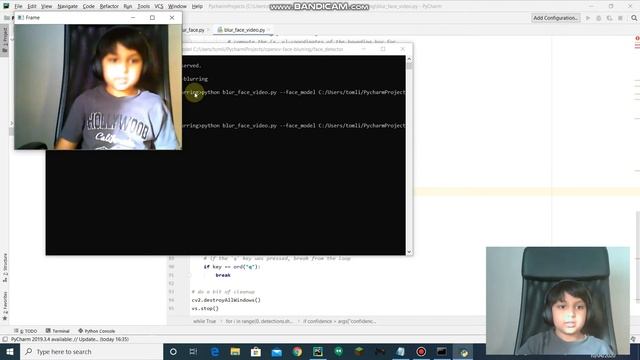Click the Stop square icon in the toolbar

pos(620,18)
